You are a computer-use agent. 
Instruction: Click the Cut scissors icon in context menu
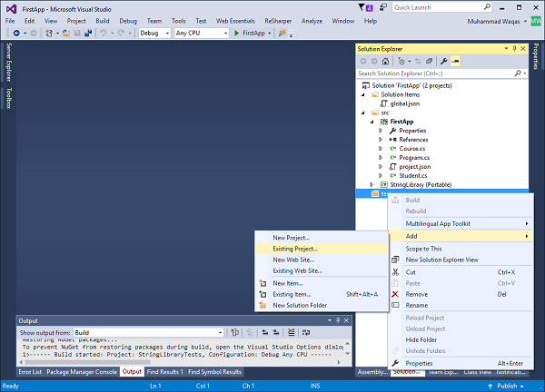pyautogui.click(x=395, y=271)
